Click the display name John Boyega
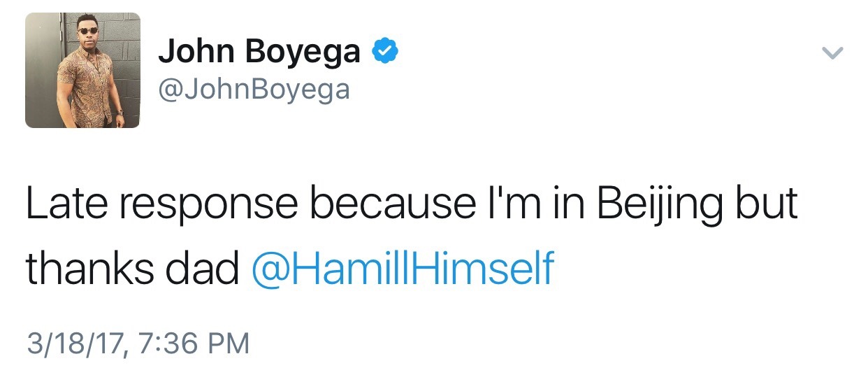 (259, 52)
